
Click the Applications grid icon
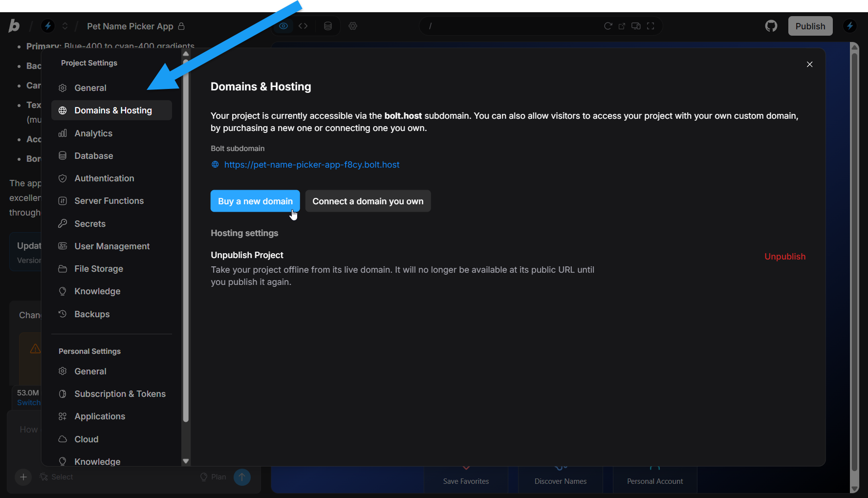tap(63, 416)
